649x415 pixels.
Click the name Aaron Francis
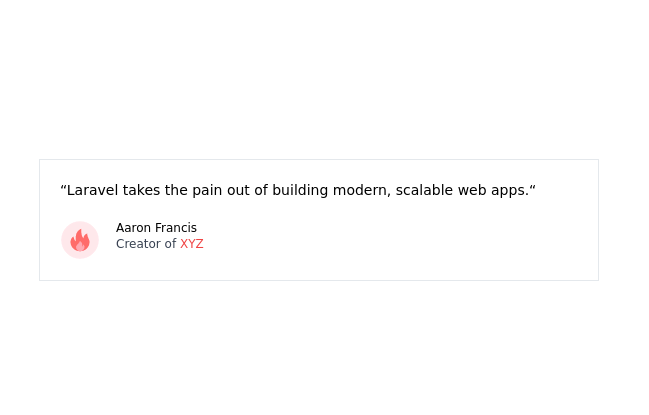[x=156, y=228]
